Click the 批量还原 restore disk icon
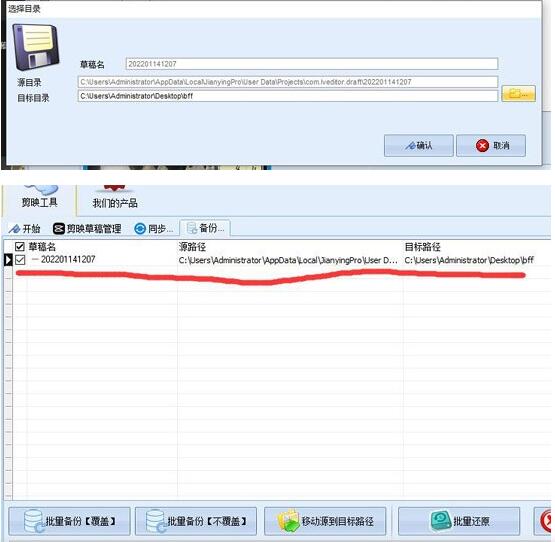555x542 pixels. point(441,521)
